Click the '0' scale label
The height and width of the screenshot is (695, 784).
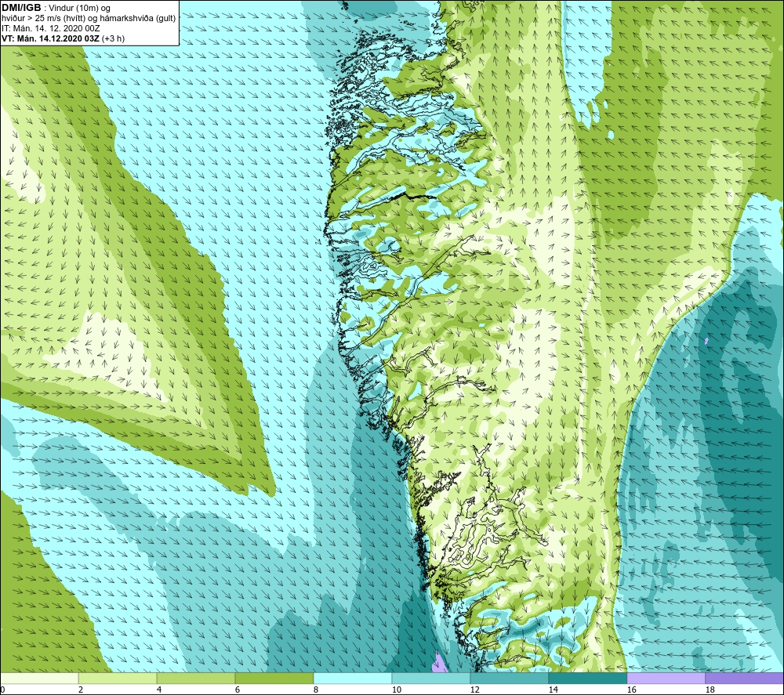[2, 690]
